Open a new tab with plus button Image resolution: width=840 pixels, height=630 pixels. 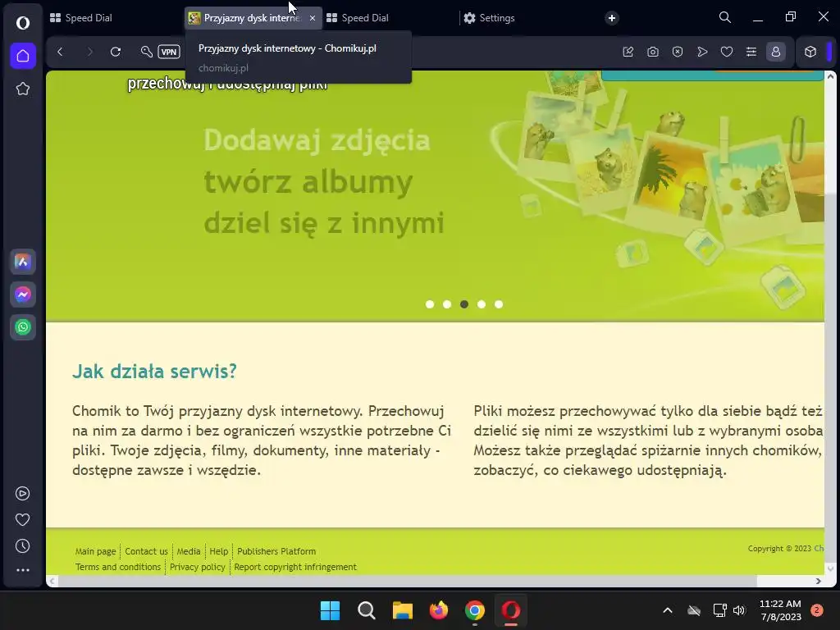point(612,18)
